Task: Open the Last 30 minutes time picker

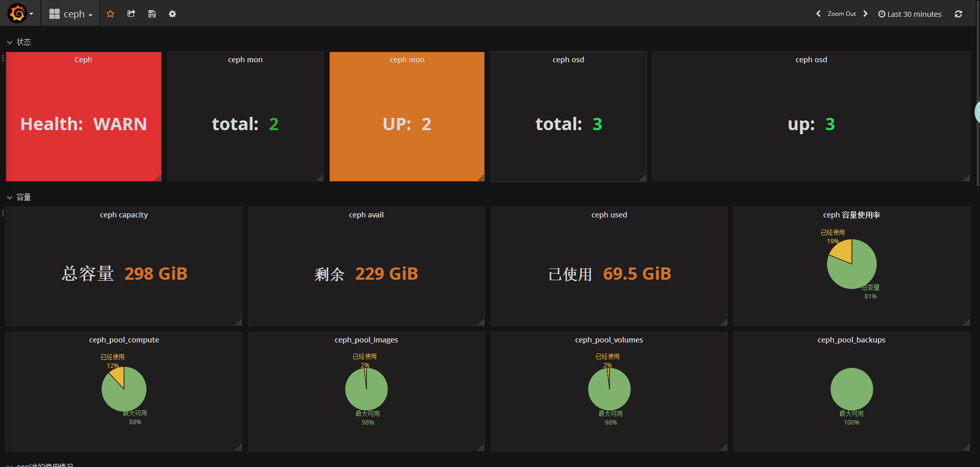Action: pyautogui.click(x=910, y=14)
